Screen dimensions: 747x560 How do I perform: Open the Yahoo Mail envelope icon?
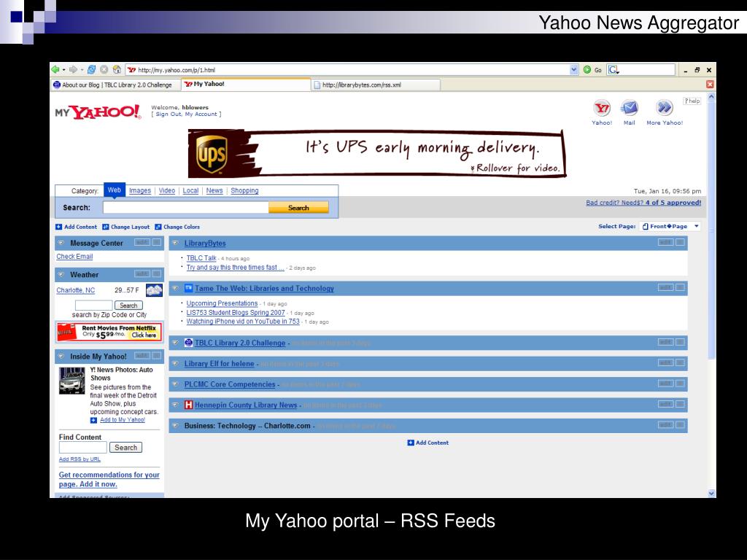[x=630, y=108]
